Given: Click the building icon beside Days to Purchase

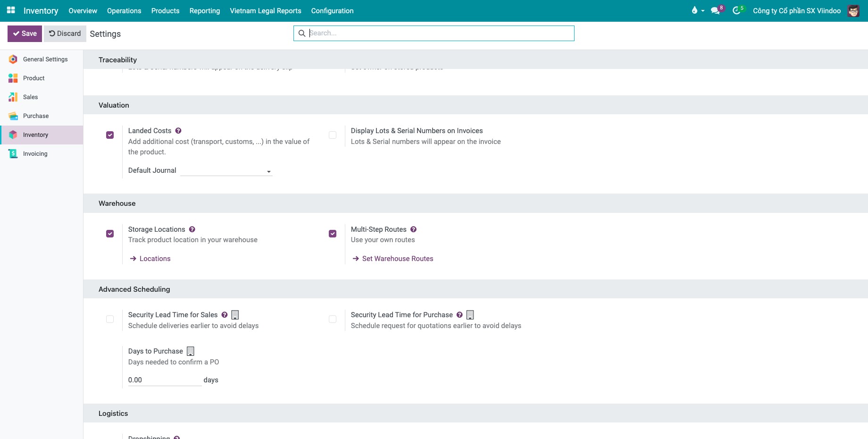Looking at the screenshot, I should [x=191, y=351].
